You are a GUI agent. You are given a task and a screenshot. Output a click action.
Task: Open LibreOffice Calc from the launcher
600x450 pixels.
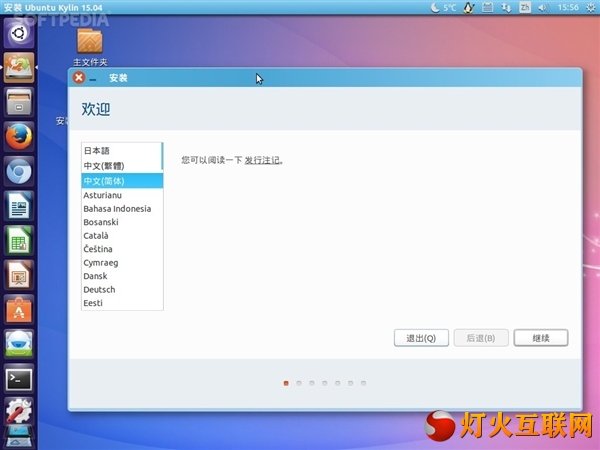pos(19,240)
